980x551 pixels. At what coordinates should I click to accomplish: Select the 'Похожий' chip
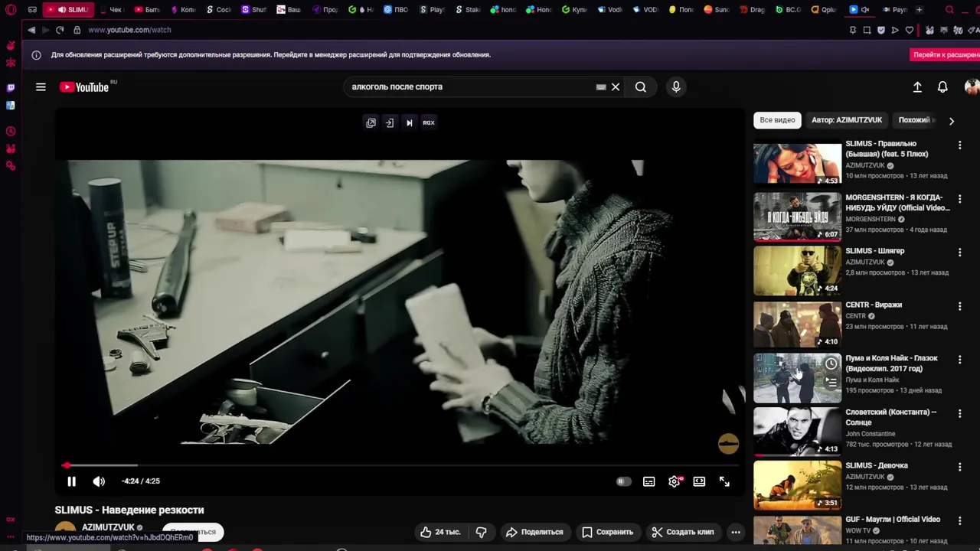pos(915,120)
